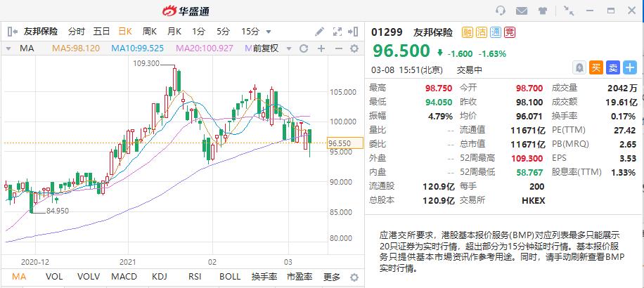Screen dimensions: 644x288
Task: Click the 84.950 low label on chart
Action: pyautogui.click(x=57, y=211)
